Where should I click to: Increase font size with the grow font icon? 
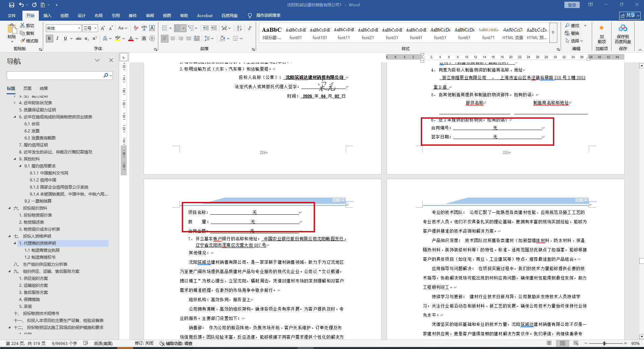(103, 28)
